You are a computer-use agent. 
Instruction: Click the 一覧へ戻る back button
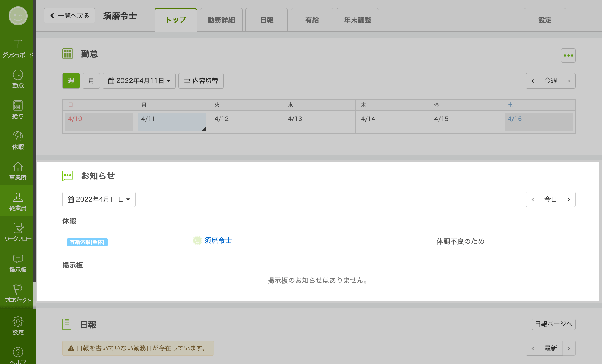coord(69,16)
